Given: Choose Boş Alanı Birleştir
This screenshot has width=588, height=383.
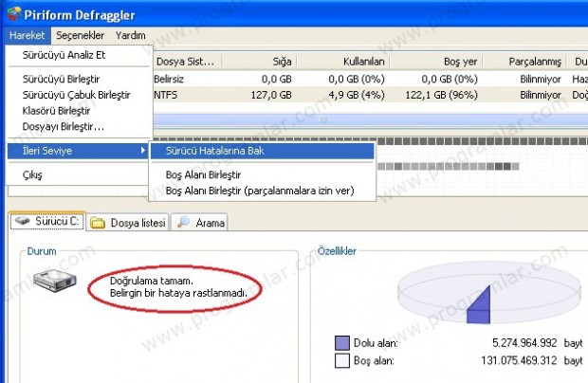Looking at the screenshot, I should (x=263, y=175).
